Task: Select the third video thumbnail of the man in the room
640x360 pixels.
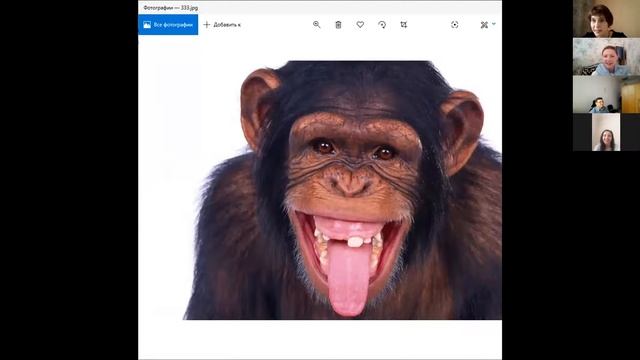Action: (x=606, y=95)
